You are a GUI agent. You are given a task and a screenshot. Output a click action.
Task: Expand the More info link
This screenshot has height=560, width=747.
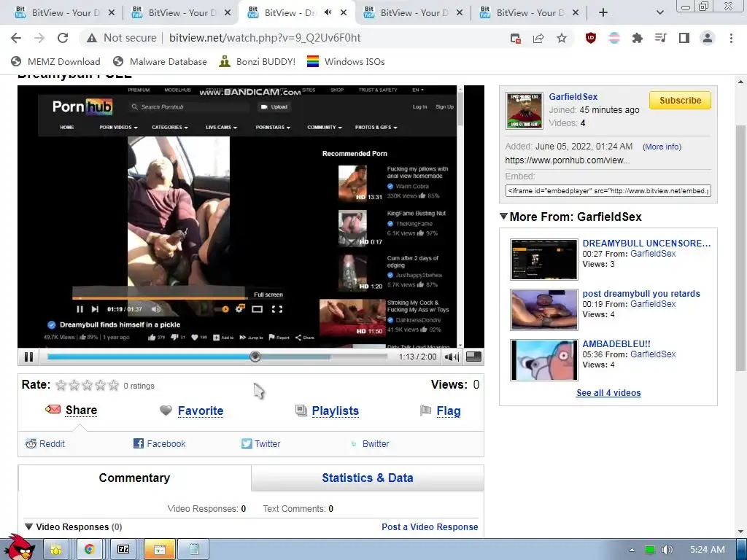pos(662,147)
